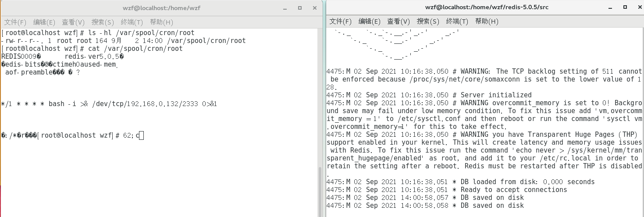The height and width of the screenshot is (217, 644).
Task: Open 查看(V) menu in left terminal window
Action: click(73, 22)
